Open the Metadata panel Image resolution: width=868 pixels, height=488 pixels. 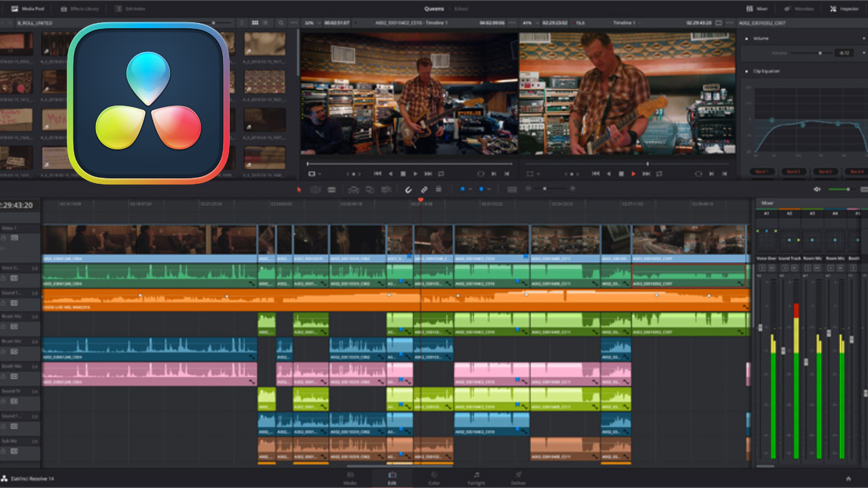(x=799, y=8)
